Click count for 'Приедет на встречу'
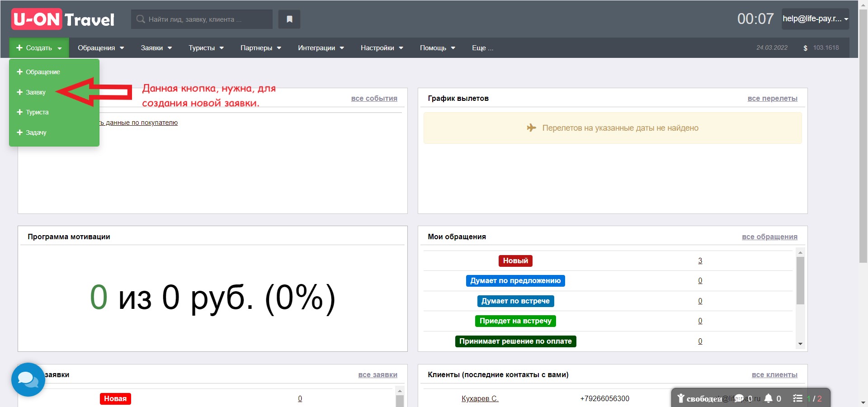This screenshot has height=407, width=868. (x=700, y=321)
